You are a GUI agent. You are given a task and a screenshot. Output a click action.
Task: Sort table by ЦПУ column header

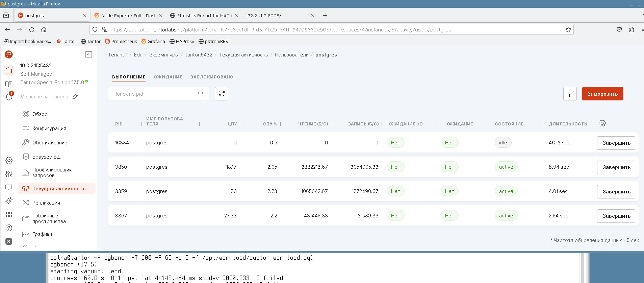click(232, 124)
